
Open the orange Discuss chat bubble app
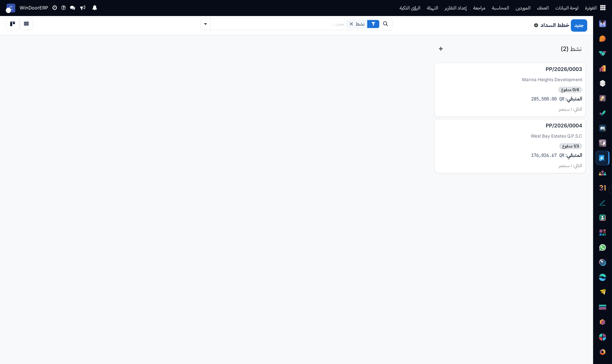tap(602, 39)
